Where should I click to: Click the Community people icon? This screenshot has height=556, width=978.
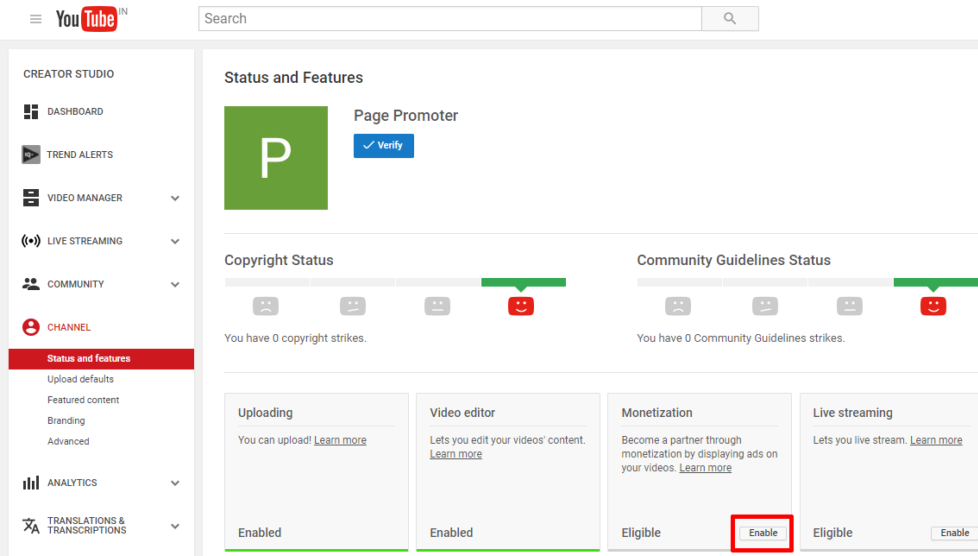(31, 284)
